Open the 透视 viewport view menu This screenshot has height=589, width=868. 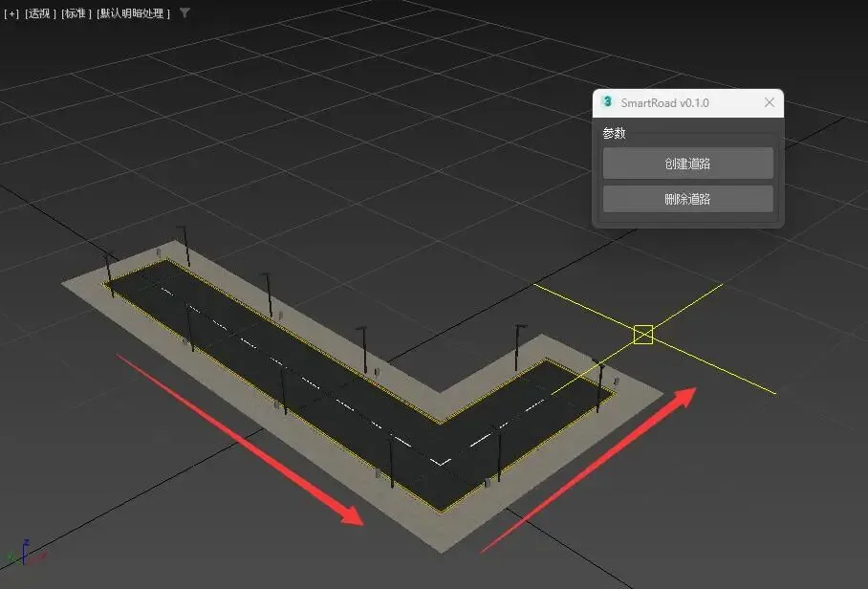[x=40, y=13]
